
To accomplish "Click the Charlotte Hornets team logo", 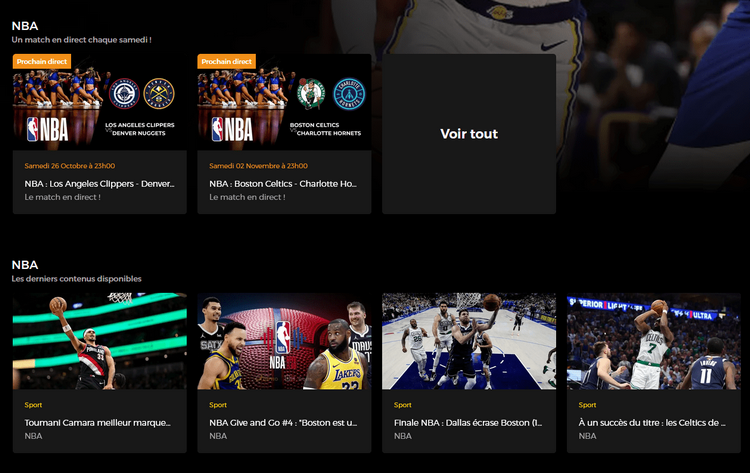I will [349, 94].
